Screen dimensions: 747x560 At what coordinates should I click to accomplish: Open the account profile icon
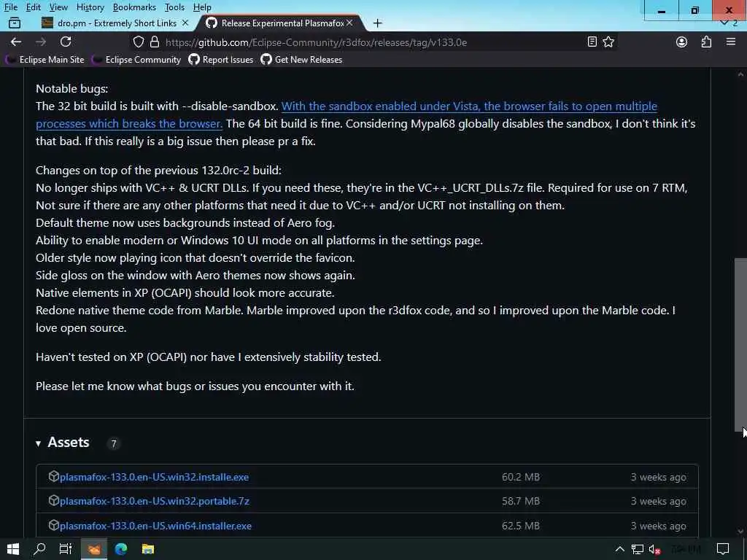[682, 42]
